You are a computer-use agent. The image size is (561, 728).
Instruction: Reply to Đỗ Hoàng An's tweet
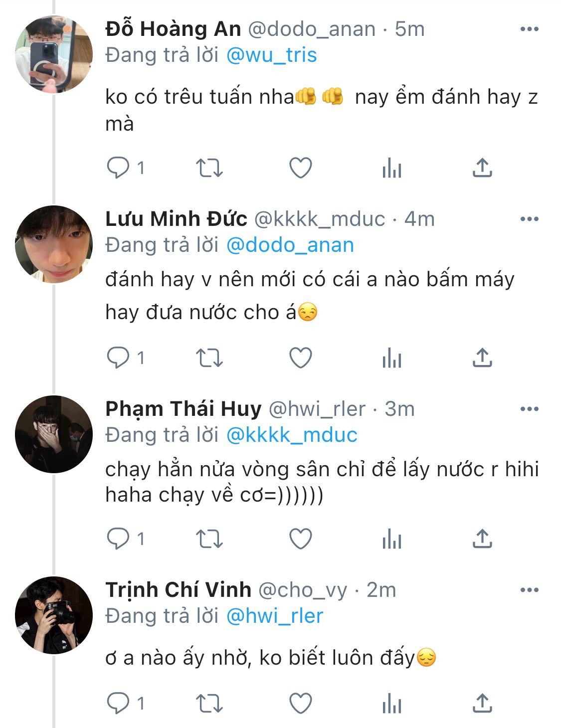point(118,168)
